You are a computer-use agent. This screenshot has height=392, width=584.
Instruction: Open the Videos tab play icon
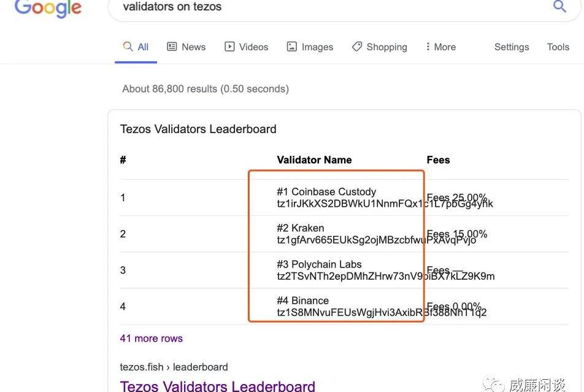[x=229, y=47]
